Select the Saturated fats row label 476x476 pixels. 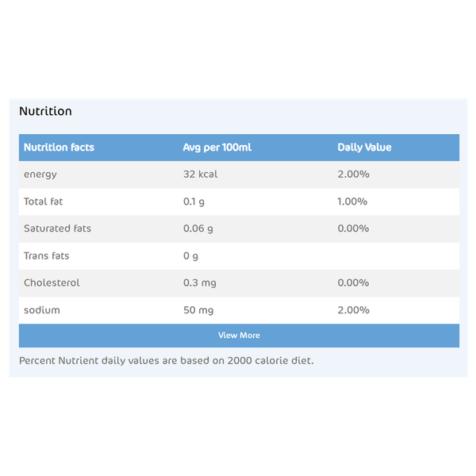click(x=57, y=228)
